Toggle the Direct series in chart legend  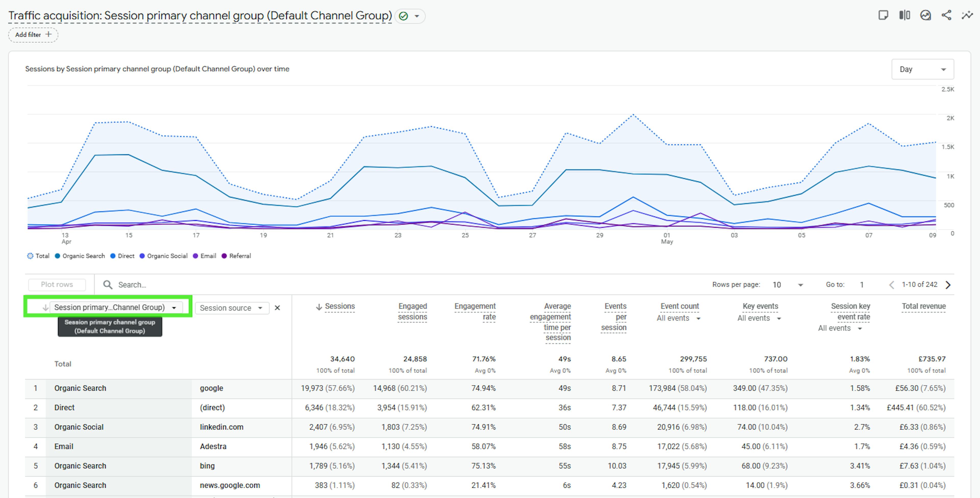pyautogui.click(x=122, y=256)
